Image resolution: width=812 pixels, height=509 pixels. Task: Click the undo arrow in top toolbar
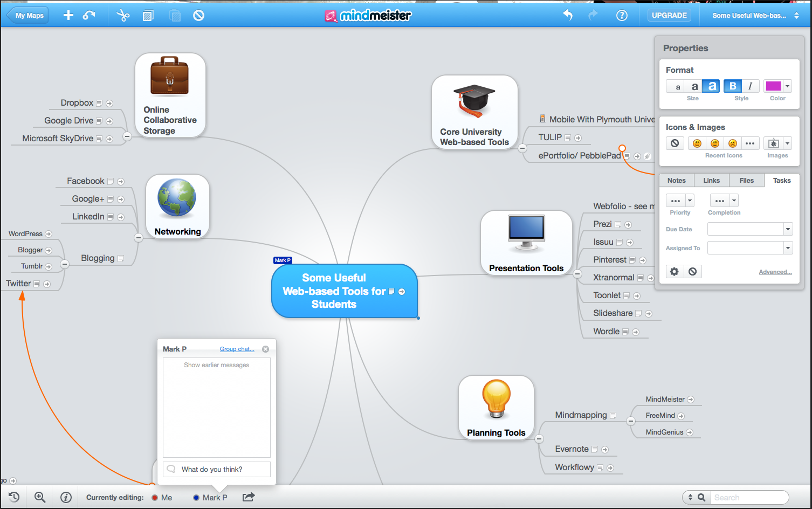(x=568, y=16)
